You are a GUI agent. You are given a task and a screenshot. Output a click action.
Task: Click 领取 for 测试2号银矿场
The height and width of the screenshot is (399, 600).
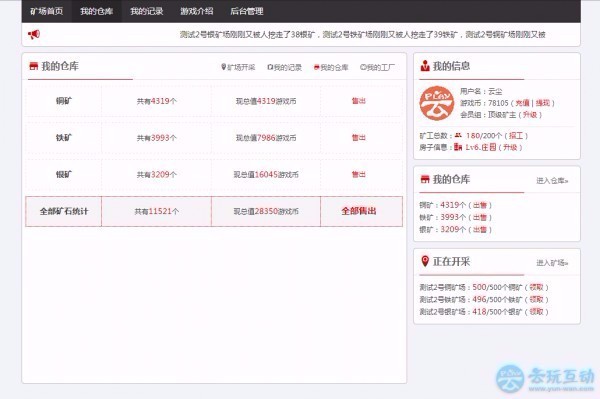536,312
